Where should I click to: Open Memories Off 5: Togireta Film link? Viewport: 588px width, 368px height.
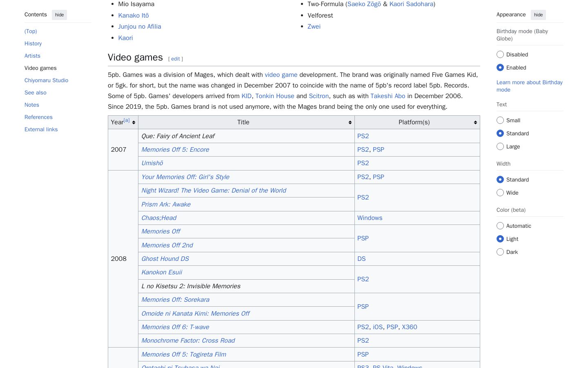click(184, 355)
